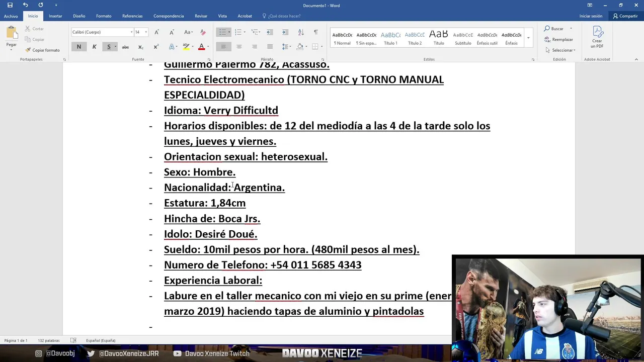Open the highlight color dropdown arrow

192,47
